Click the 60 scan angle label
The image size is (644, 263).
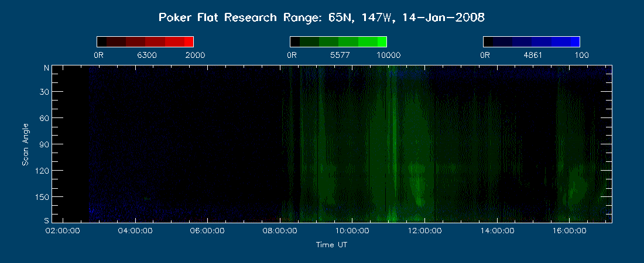(x=44, y=117)
